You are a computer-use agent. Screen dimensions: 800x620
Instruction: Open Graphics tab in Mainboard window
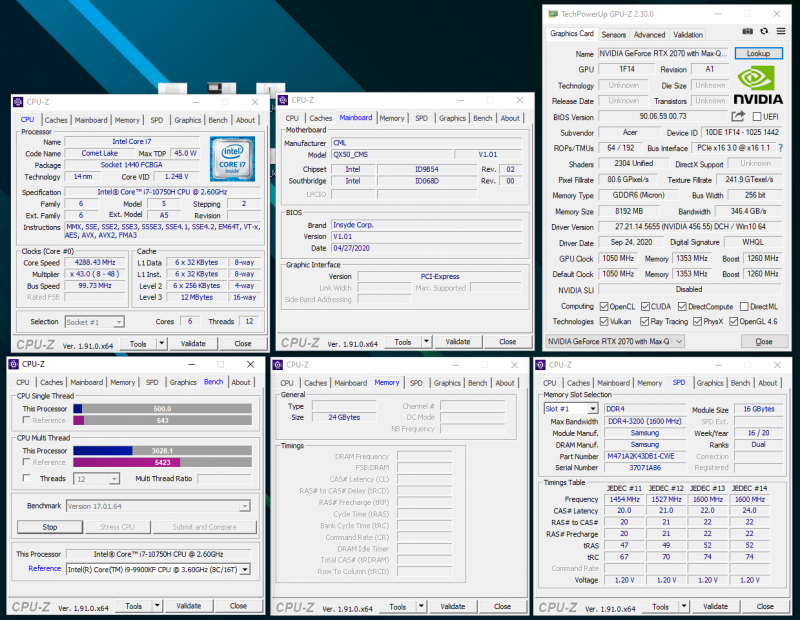452,118
